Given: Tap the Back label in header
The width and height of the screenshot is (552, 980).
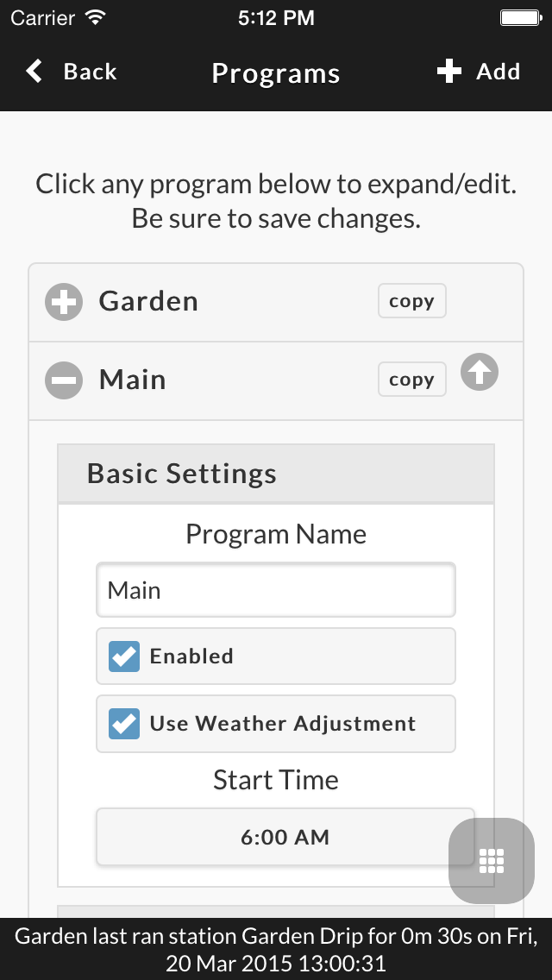Looking at the screenshot, I should [x=90, y=72].
